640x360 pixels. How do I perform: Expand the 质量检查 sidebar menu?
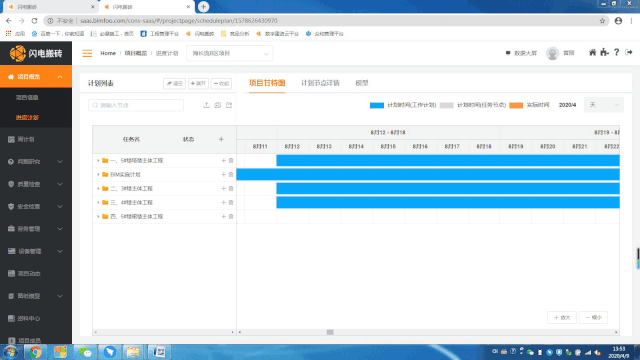click(x=36, y=184)
